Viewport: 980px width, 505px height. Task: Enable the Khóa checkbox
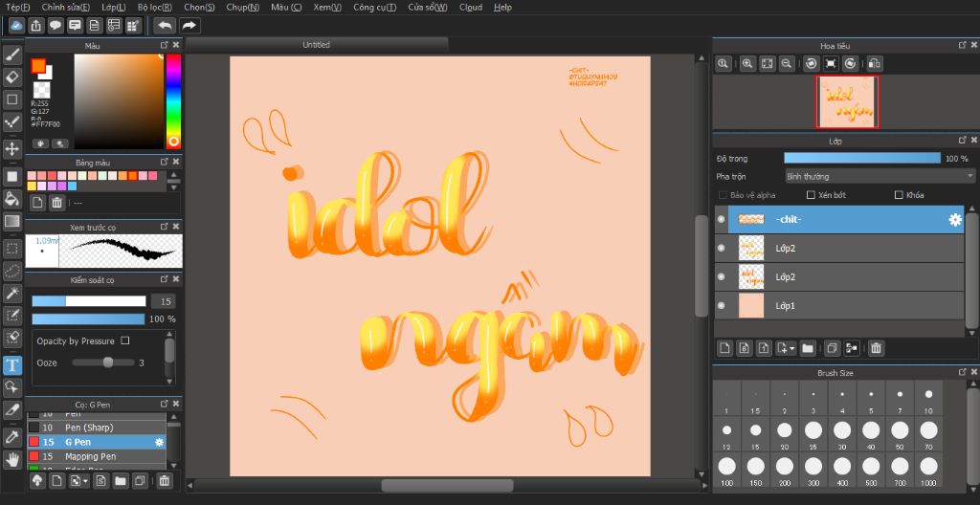tap(900, 195)
